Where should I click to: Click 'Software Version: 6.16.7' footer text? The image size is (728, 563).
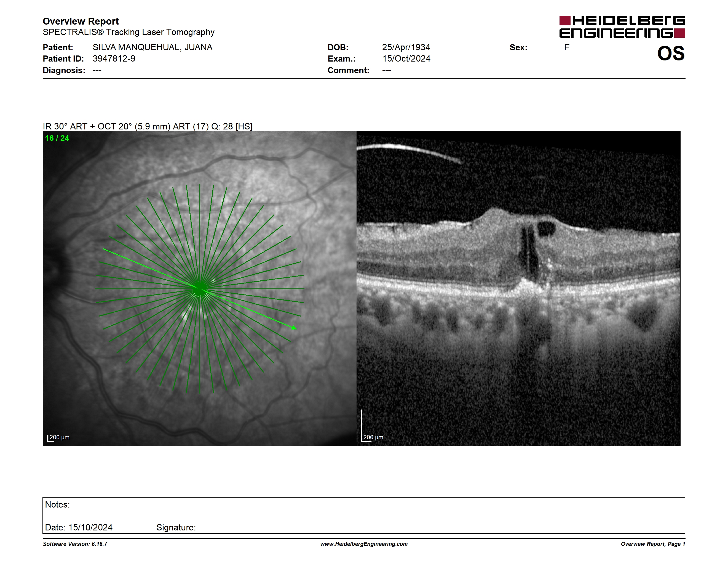pos(75,544)
